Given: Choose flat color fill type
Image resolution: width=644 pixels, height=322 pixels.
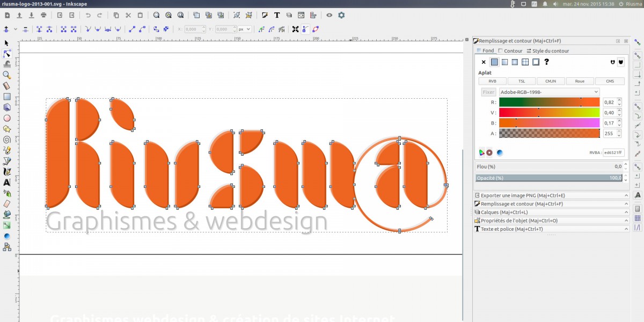Looking at the screenshot, I should tap(494, 62).
